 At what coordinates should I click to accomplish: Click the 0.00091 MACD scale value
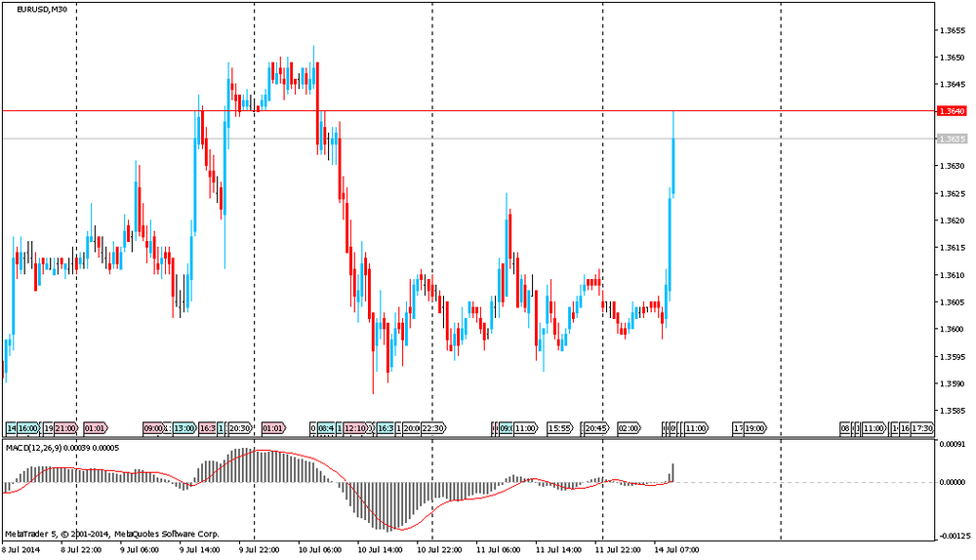[953, 445]
